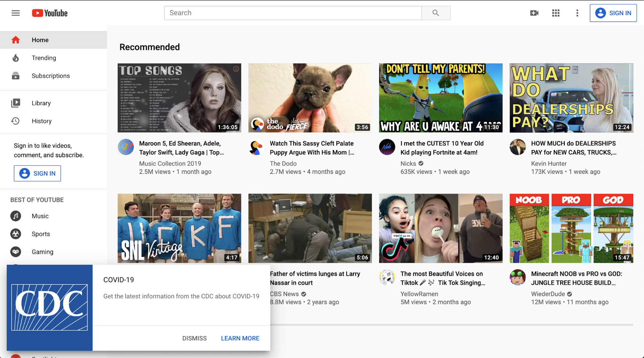Open the YouTube apps grid icon

556,13
